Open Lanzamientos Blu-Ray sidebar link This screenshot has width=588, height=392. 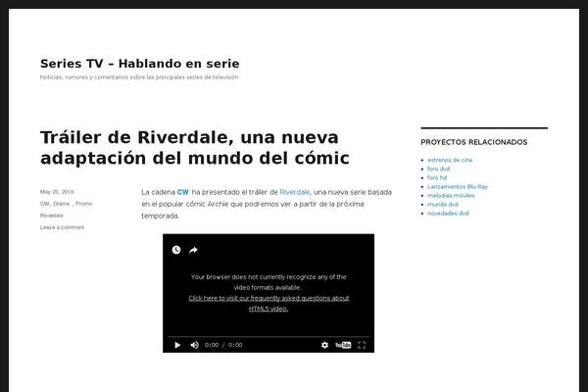tap(458, 186)
